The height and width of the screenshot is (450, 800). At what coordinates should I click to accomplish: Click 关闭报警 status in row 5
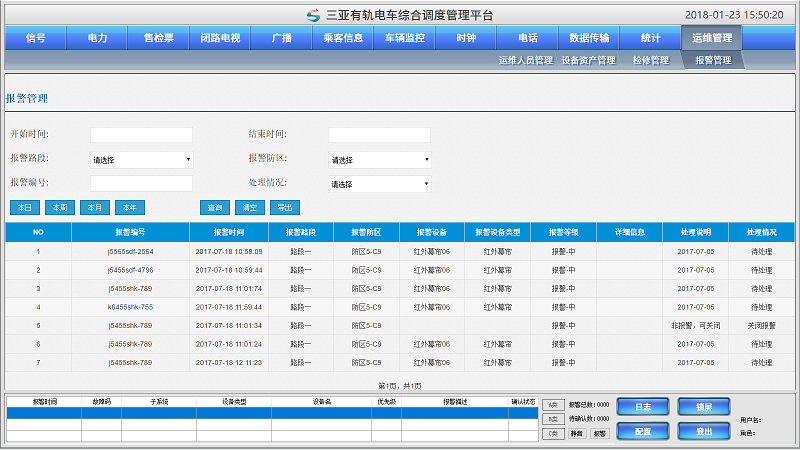coord(761,326)
